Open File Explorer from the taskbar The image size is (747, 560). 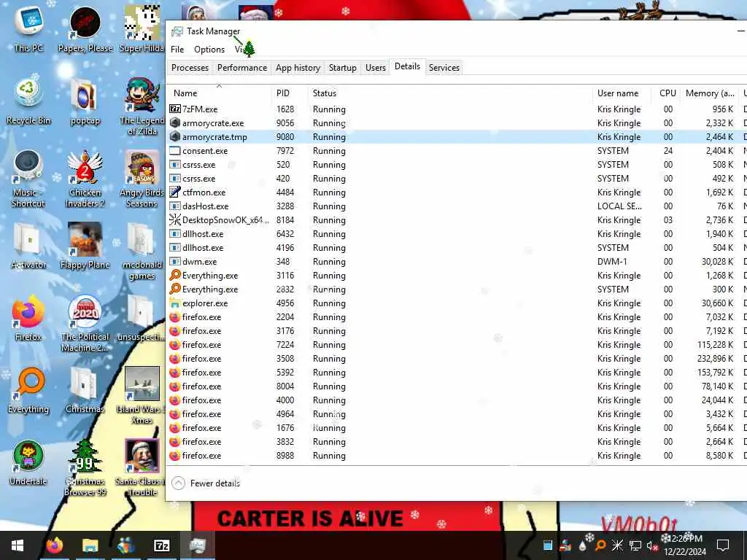coord(90,545)
